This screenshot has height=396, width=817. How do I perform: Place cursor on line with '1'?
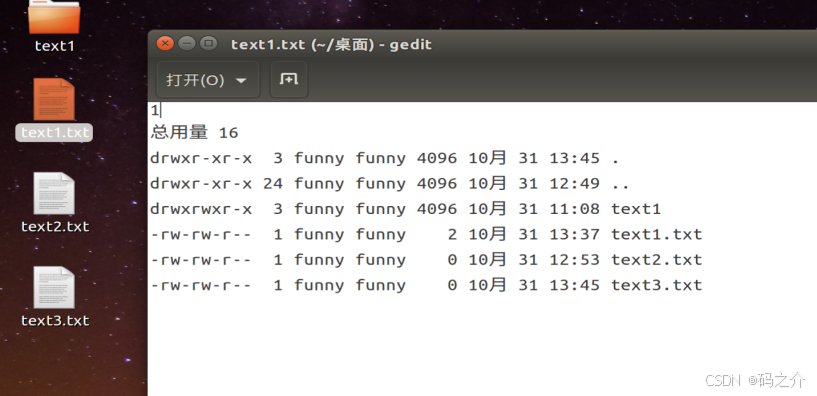155,110
